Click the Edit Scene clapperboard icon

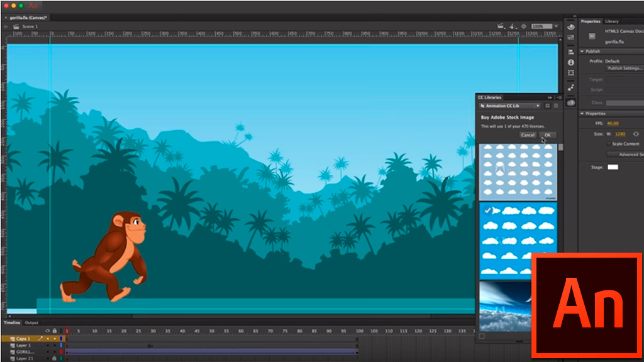(x=501, y=26)
